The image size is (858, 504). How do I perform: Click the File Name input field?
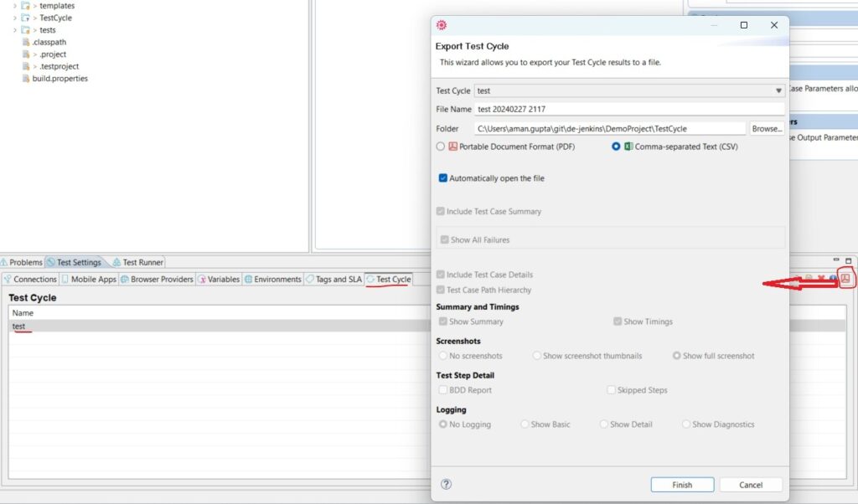pyautogui.click(x=629, y=109)
